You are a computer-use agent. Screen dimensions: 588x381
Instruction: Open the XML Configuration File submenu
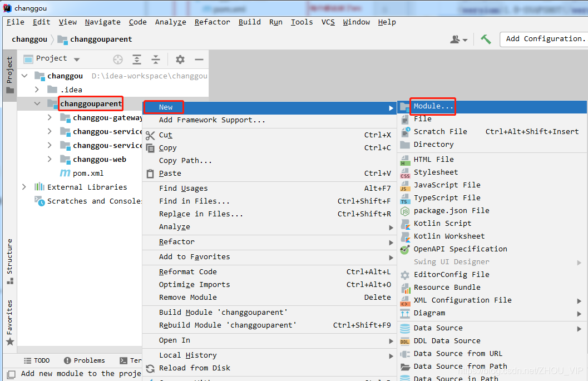tap(492, 300)
